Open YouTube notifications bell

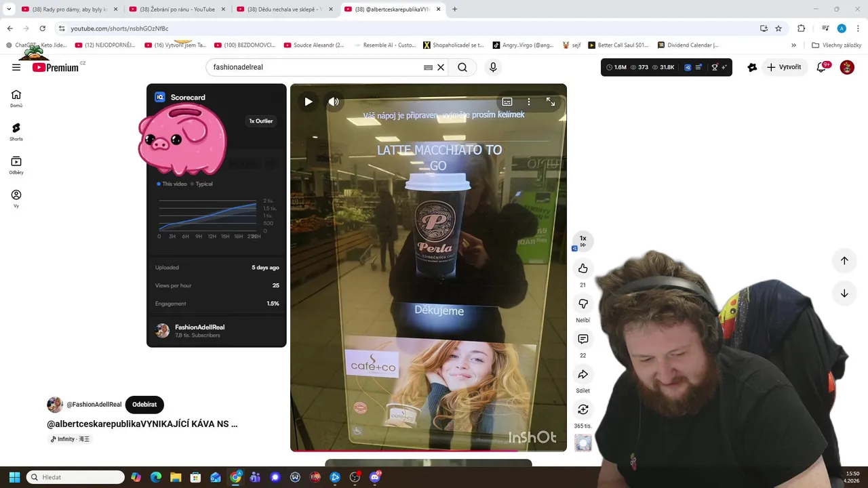pos(822,67)
